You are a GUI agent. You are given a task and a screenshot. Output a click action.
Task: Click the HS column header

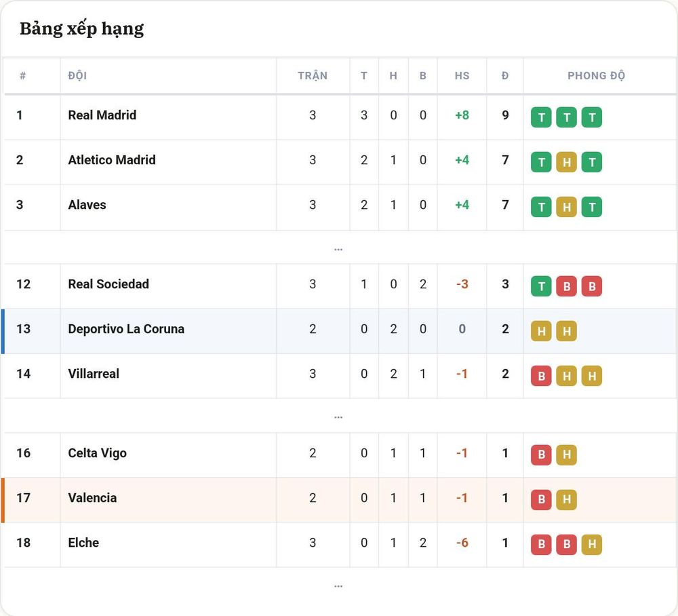pyautogui.click(x=462, y=76)
